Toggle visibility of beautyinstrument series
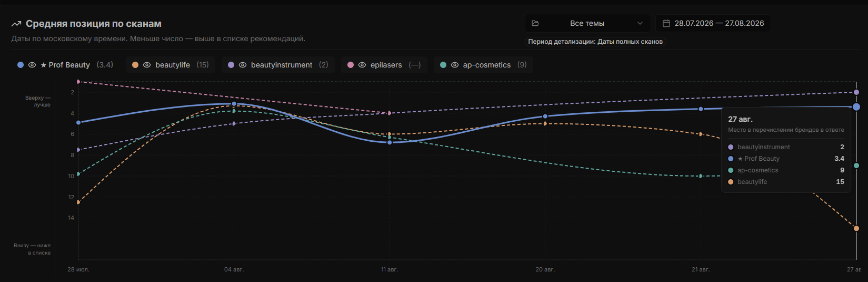This screenshot has height=282, width=868. pyautogui.click(x=243, y=65)
